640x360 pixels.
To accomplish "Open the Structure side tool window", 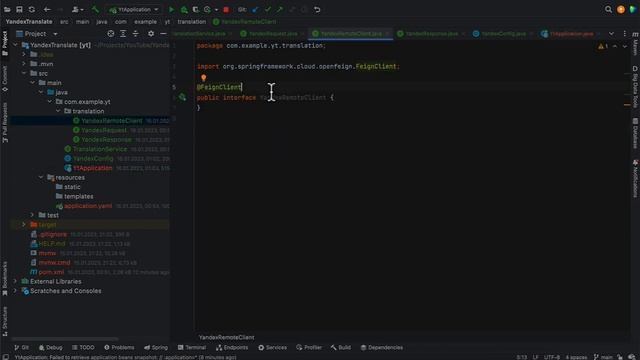I will pyautogui.click(x=5, y=322).
